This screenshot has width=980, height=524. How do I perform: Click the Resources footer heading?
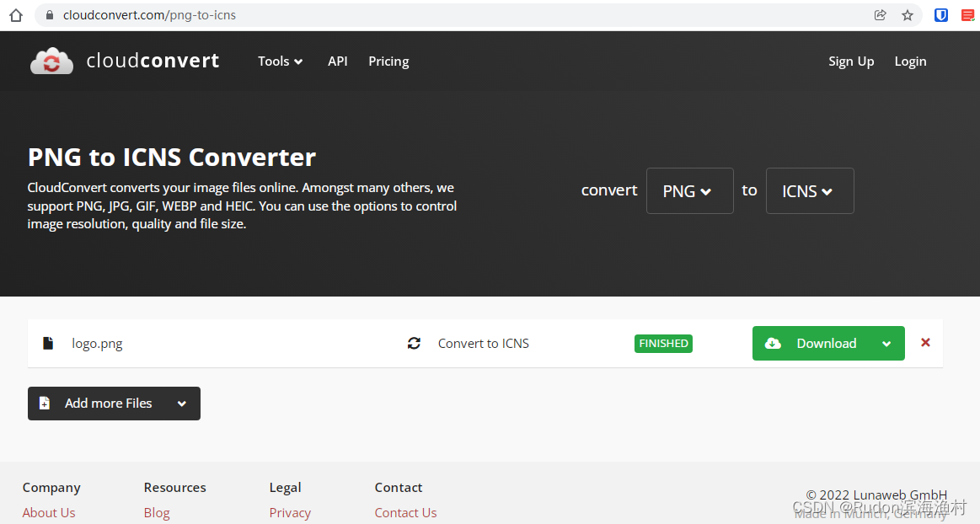point(175,487)
